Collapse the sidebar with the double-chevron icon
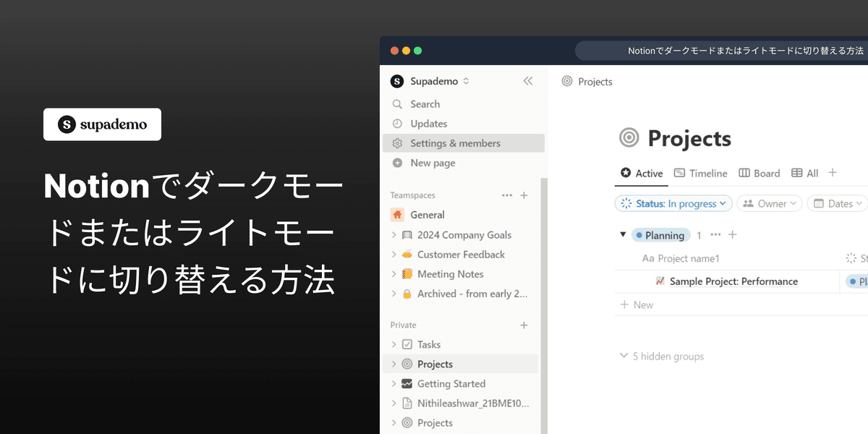The width and height of the screenshot is (868, 434). pos(527,81)
